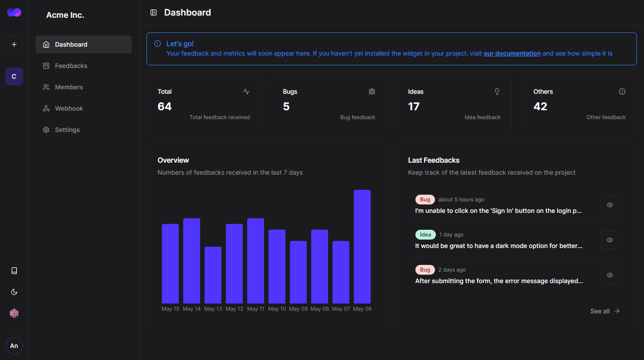This screenshot has width=644, height=360.
Task: Open the documentation book icon in sidebar
Action: (14, 271)
